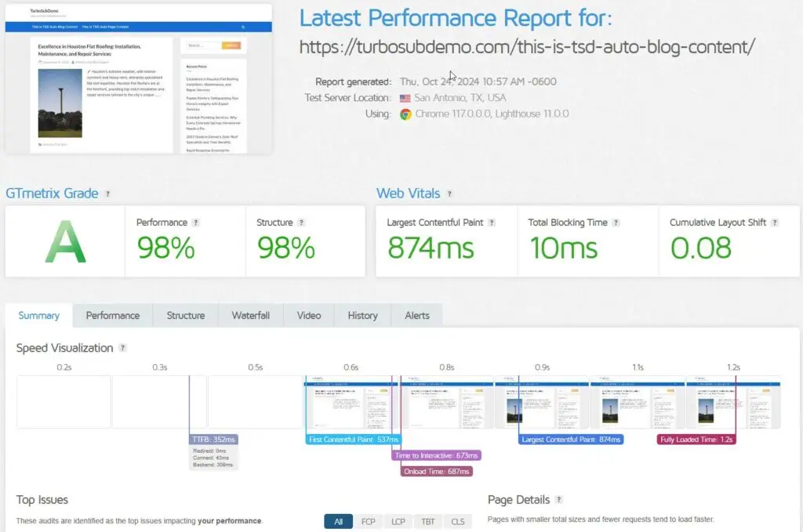This screenshot has height=532, width=803.
Task: Click the 10ms Total Blocking Time value
Action: pos(563,248)
